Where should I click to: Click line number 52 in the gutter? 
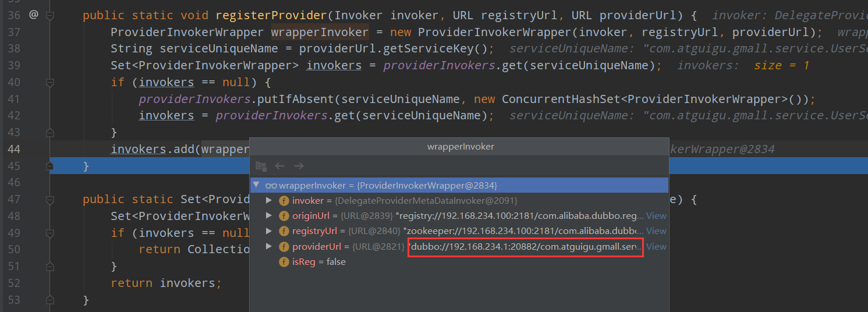[14, 283]
